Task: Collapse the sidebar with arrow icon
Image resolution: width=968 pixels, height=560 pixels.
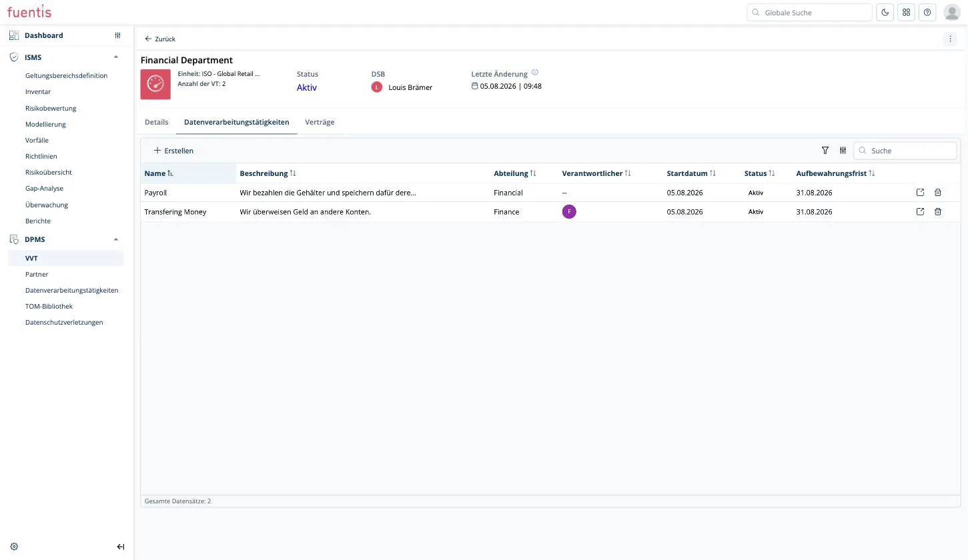Action: 121,547
